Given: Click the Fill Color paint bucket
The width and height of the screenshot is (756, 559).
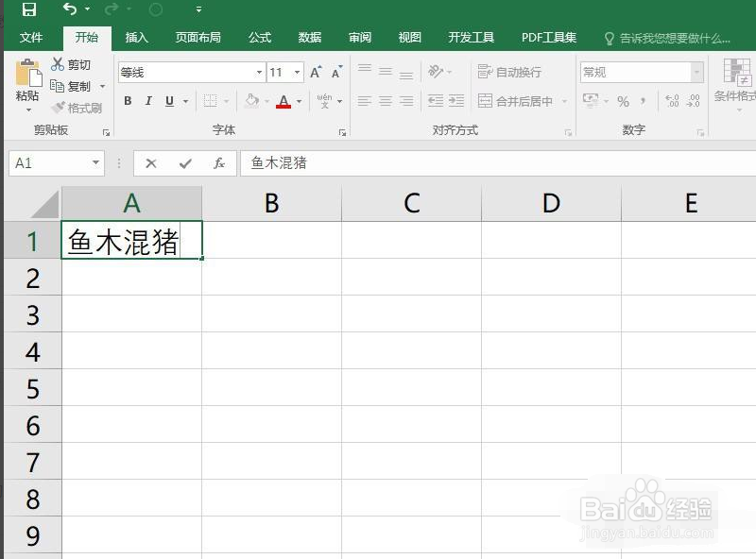Looking at the screenshot, I should coord(251,101).
